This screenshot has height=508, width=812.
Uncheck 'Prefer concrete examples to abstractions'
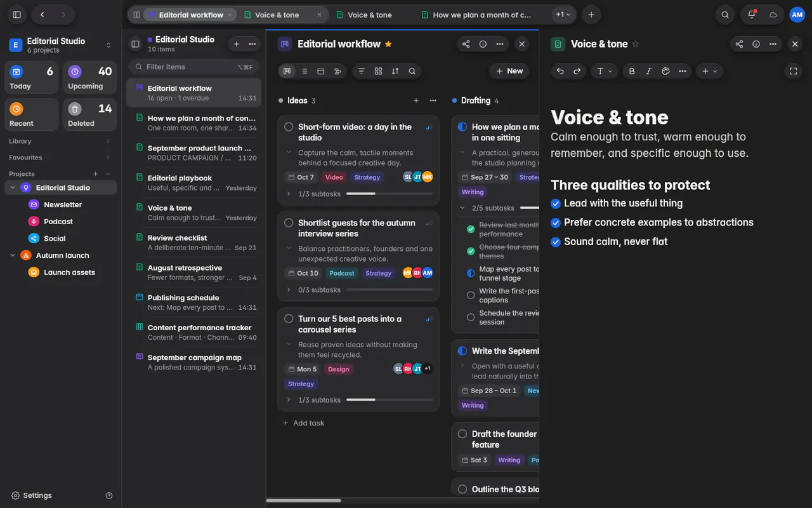point(556,223)
